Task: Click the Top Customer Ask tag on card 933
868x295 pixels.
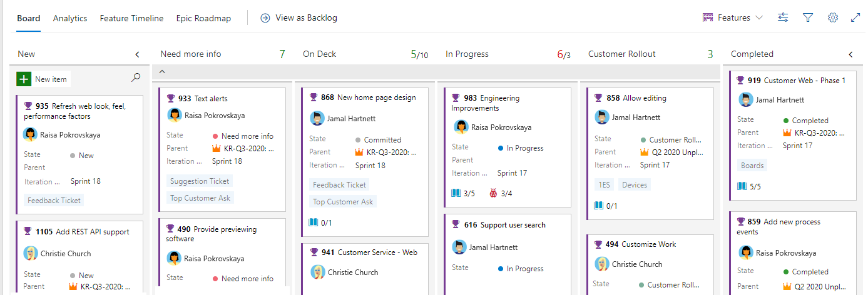Action: [200, 198]
